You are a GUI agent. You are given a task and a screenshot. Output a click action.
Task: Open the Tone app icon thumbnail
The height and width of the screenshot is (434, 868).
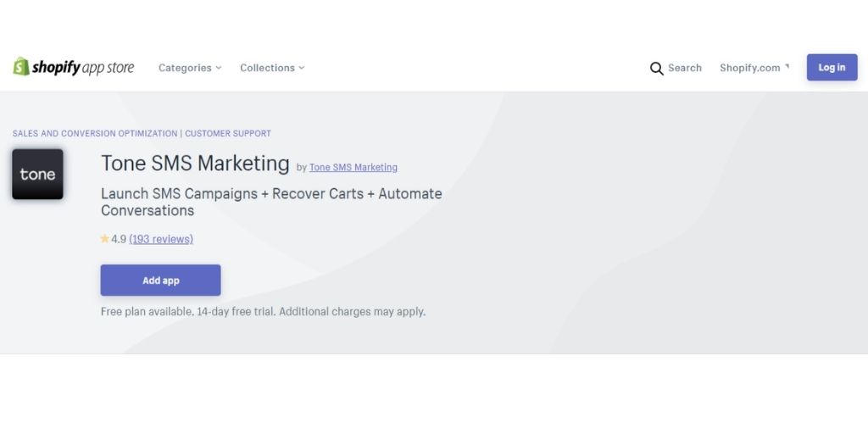coord(37,175)
